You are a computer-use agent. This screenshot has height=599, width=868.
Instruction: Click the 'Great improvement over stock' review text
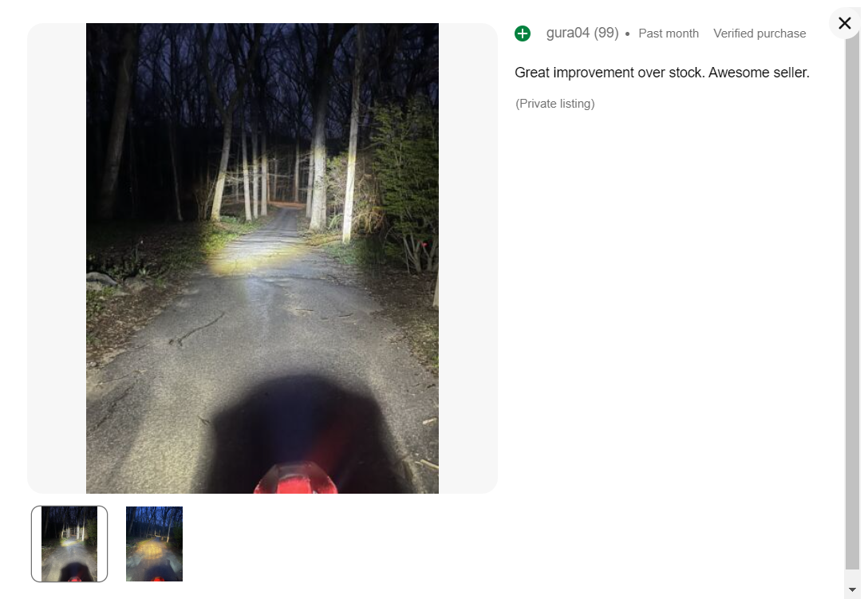point(609,73)
